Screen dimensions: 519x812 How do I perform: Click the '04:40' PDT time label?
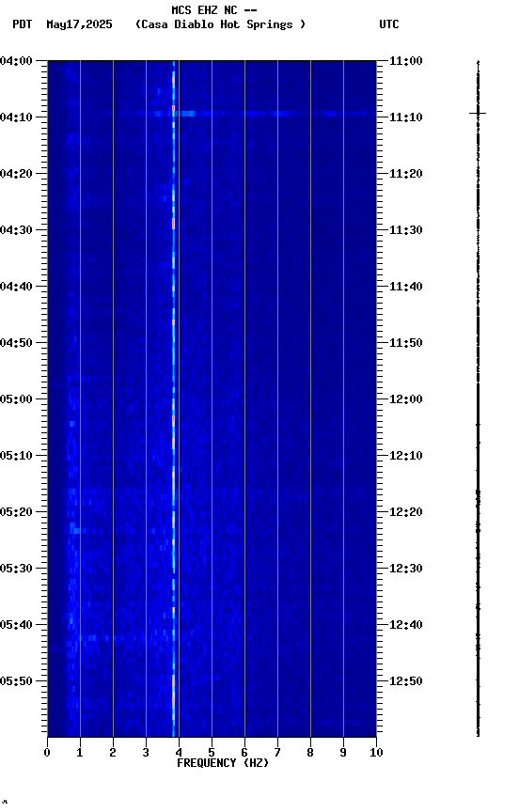point(16,287)
